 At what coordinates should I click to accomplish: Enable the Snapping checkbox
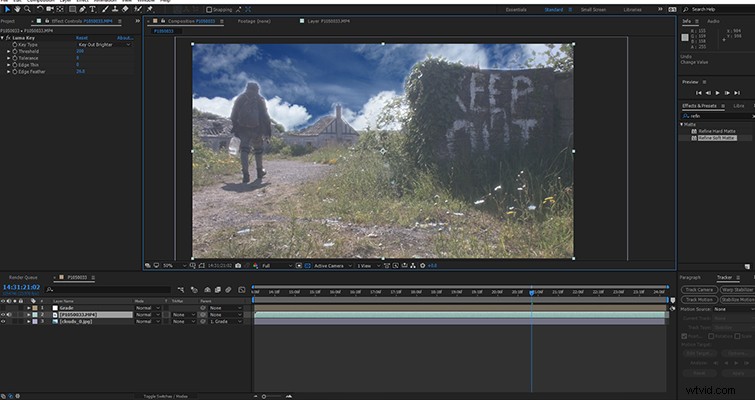click(209, 10)
